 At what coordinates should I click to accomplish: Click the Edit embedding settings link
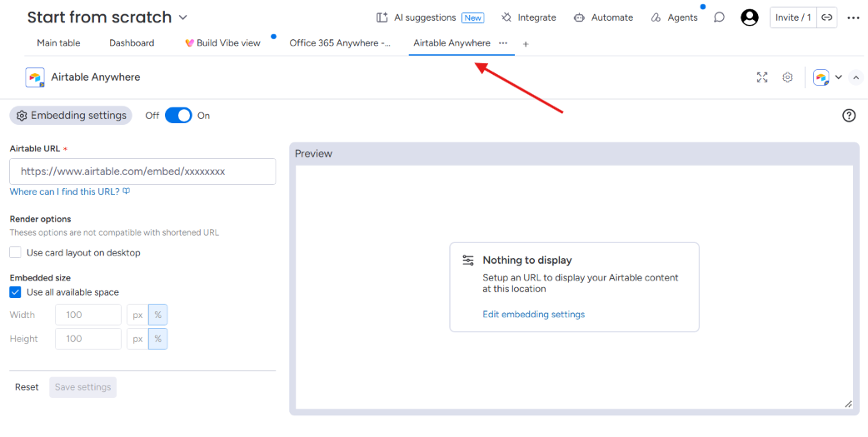(534, 314)
